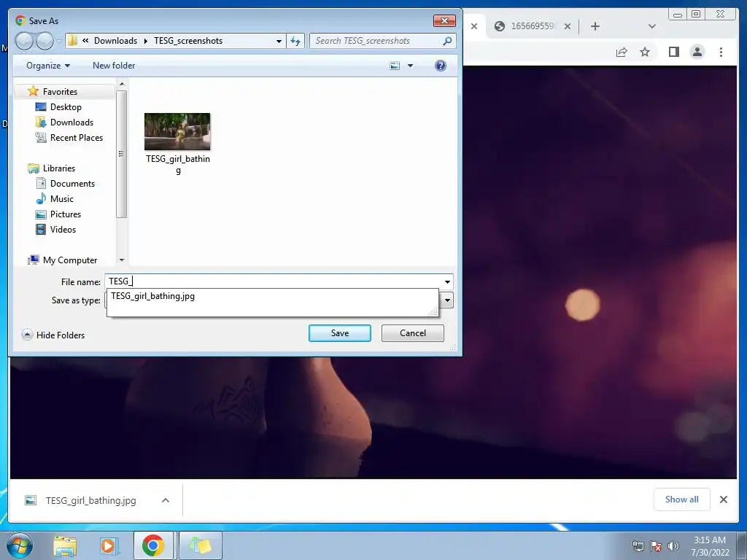The height and width of the screenshot is (560, 747).
Task: Open the view options dropdown arrow
Action: [x=410, y=66]
